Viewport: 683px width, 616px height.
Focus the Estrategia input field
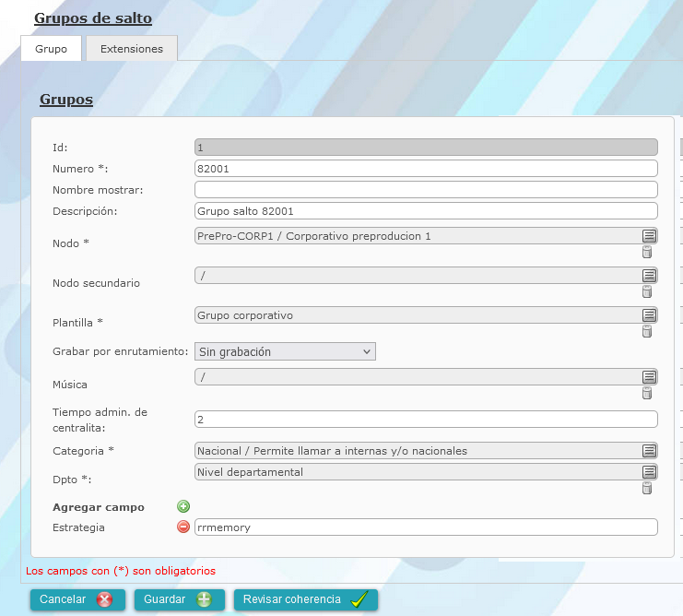(426, 527)
